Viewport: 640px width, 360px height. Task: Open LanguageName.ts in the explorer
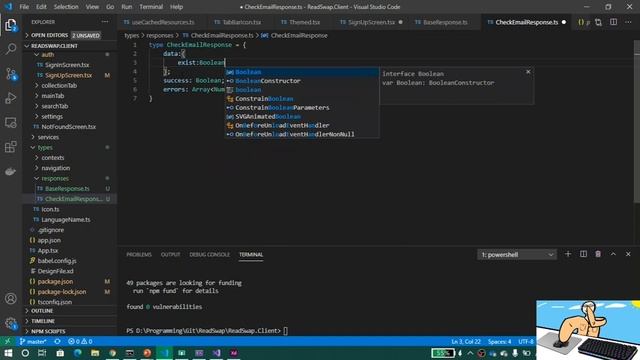pos(66,220)
